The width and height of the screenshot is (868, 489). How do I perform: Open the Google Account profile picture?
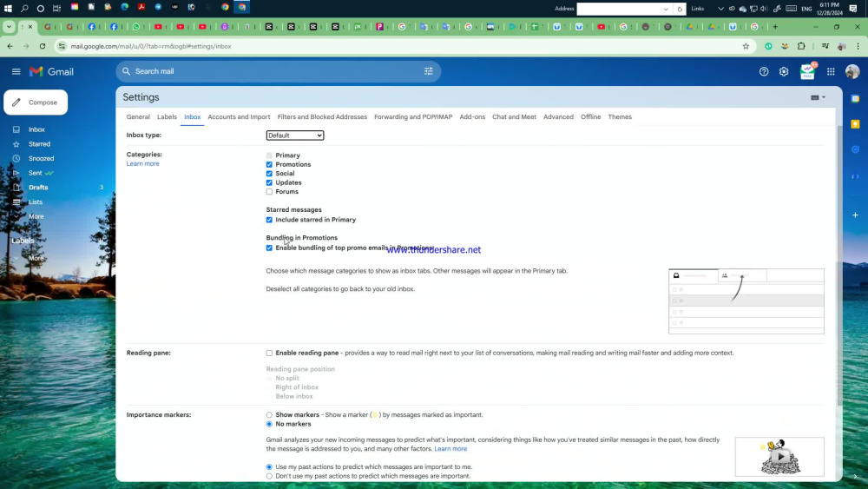click(852, 71)
